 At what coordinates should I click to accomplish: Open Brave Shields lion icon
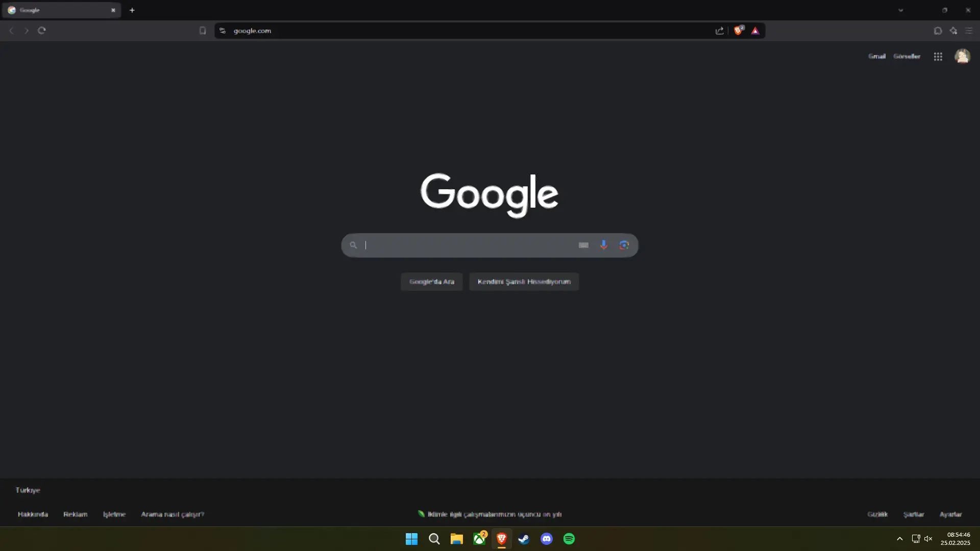pyautogui.click(x=739, y=31)
